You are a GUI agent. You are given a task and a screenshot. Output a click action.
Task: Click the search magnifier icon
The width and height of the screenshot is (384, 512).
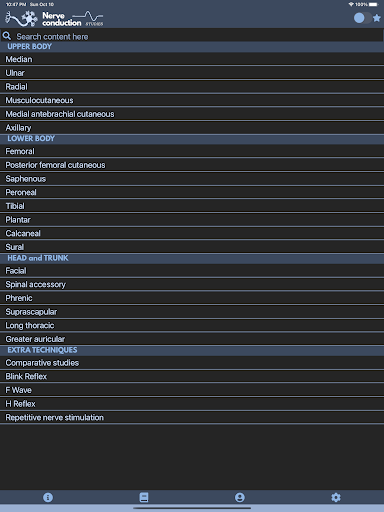7,36
